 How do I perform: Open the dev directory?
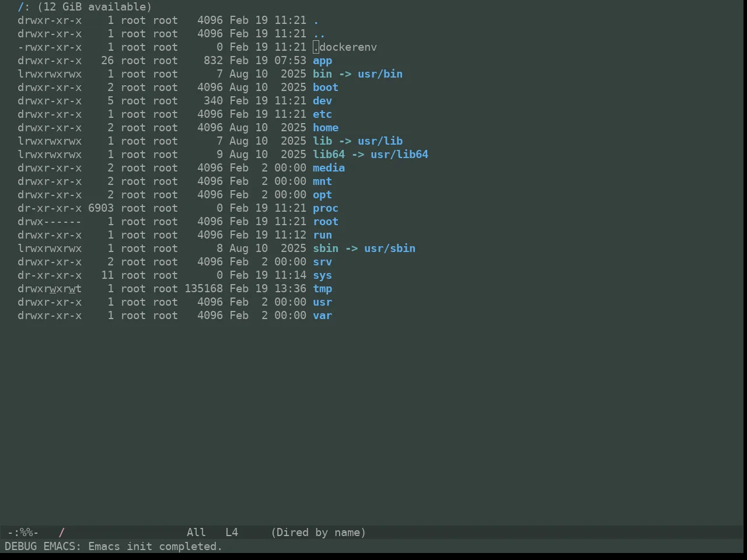(322, 101)
